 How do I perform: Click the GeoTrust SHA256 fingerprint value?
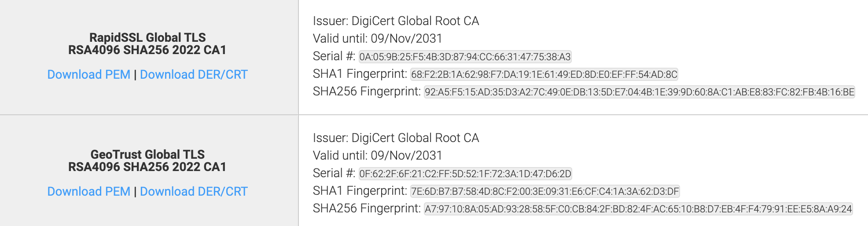[x=638, y=209]
